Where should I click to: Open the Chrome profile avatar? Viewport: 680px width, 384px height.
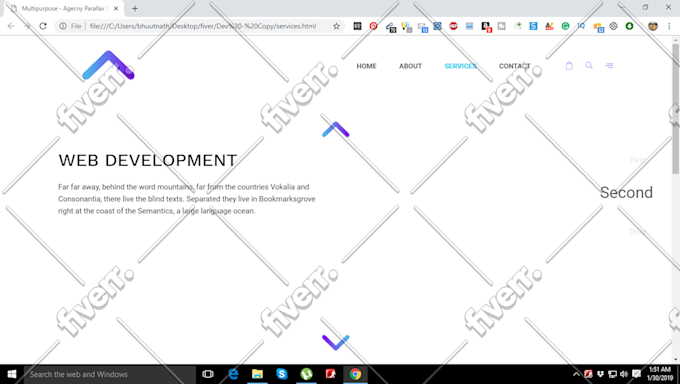pos(653,26)
